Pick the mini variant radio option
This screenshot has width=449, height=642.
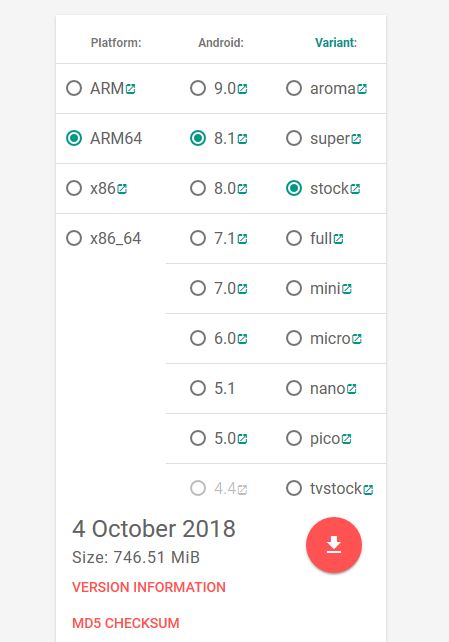pyautogui.click(x=294, y=288)
